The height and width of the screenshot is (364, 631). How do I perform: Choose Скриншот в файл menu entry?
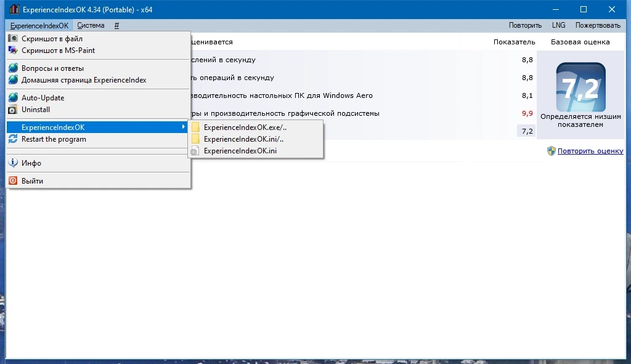(98, 39)
